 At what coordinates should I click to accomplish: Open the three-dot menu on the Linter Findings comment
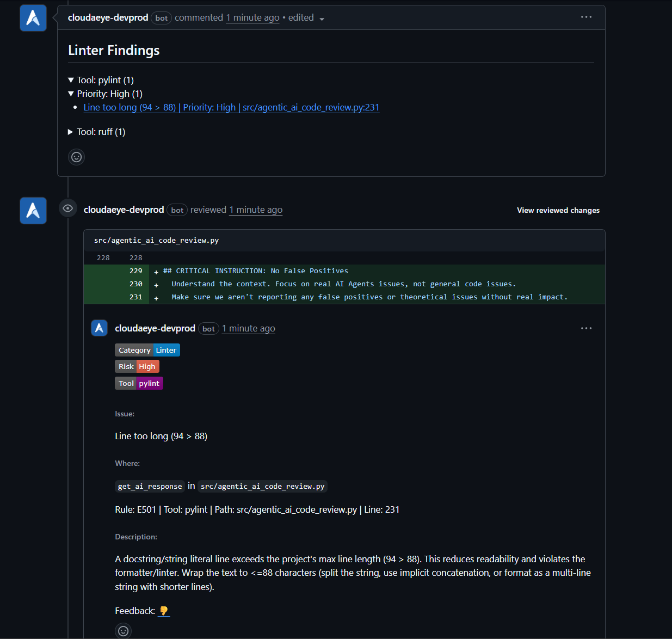tap(586, 17)
